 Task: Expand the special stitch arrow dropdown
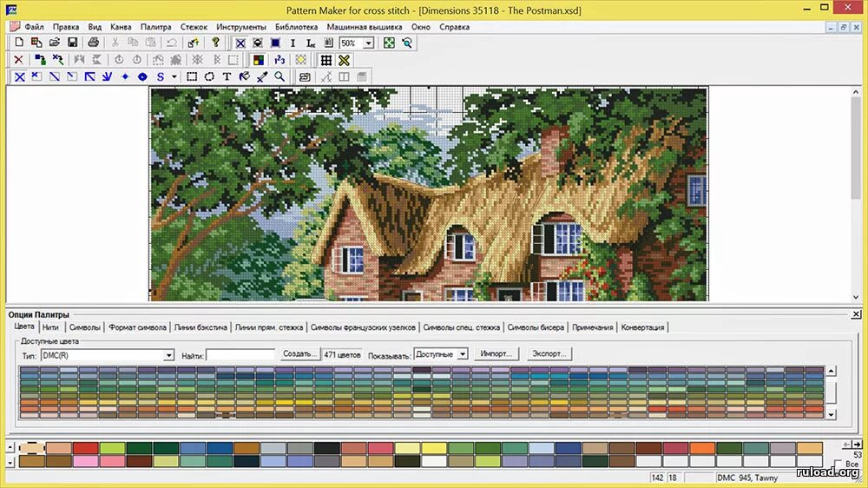pyautogui.click(x=174, y=77)
